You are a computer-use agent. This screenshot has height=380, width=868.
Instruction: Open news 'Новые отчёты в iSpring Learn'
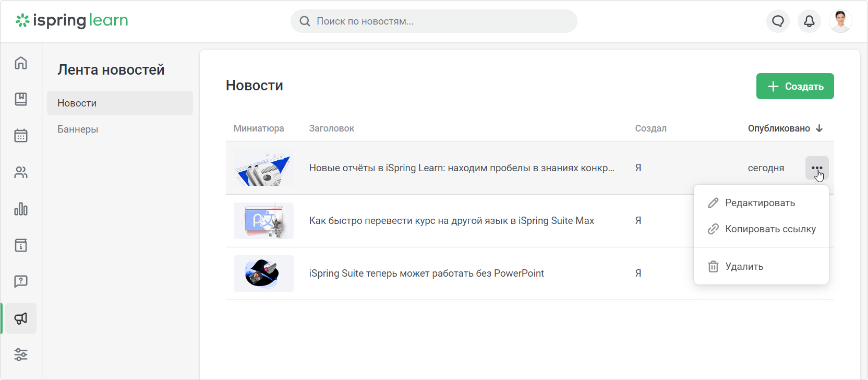[x=462, y=168]
